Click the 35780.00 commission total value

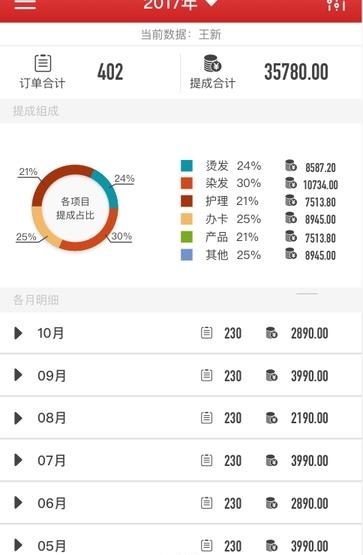[x=296, y=72]
